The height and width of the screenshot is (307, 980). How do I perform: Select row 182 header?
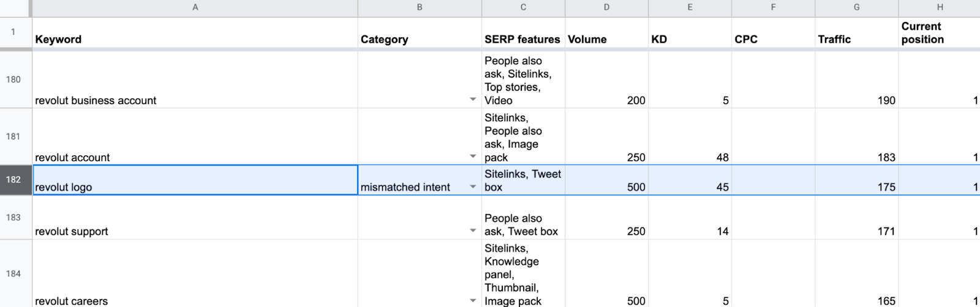tap(13, 180)
